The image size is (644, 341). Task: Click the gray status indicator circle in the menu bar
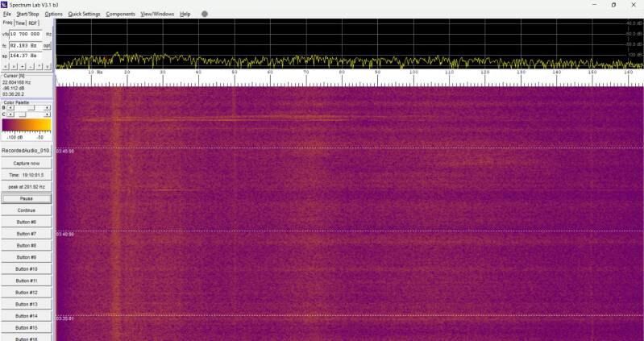[205, 14]
